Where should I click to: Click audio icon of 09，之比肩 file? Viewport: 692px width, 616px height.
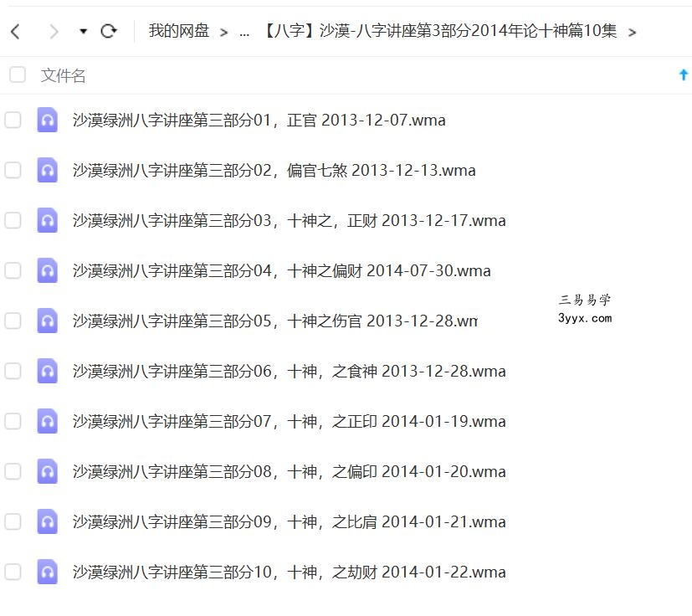pos(47,521)
